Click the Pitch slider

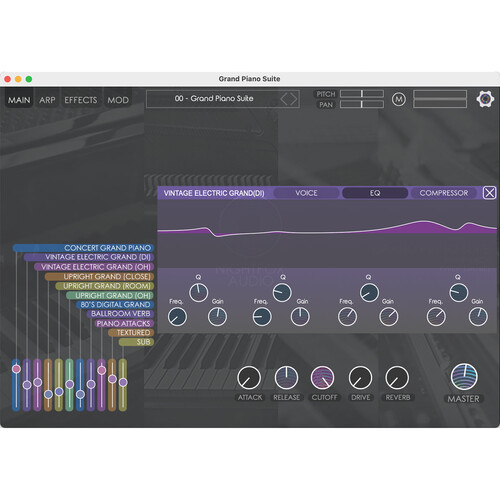coord(362,94)
